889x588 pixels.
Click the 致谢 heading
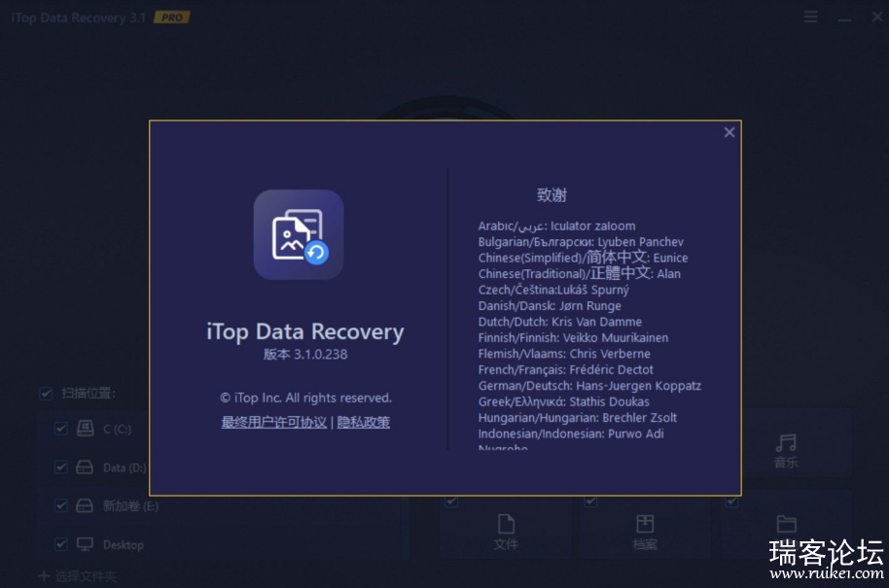pos(551,195)
